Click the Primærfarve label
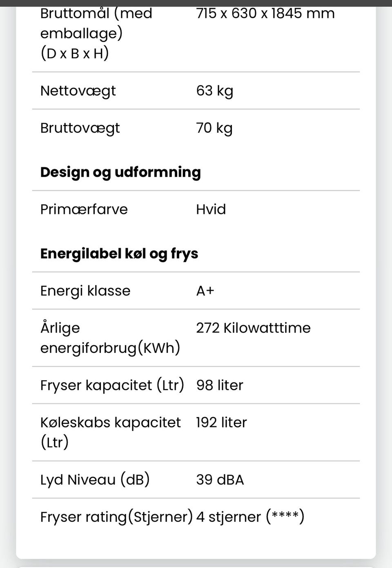 pos(84,209)
